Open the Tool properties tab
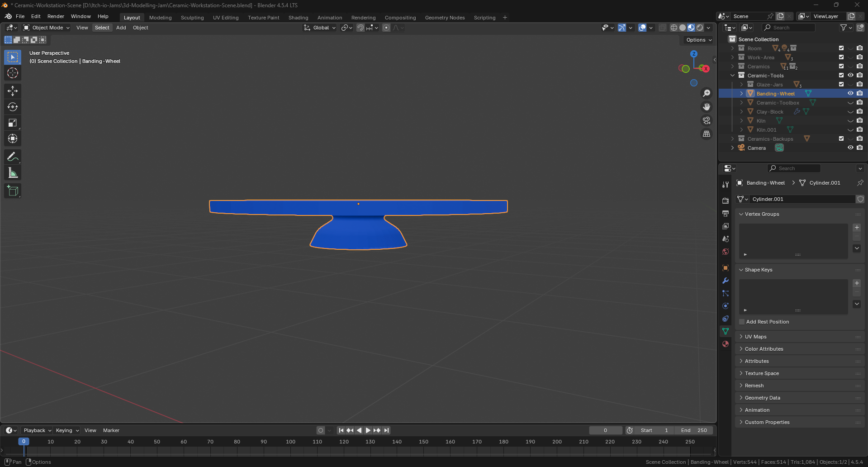The width and height of the screenshot is (868, 467). point(726,185)
